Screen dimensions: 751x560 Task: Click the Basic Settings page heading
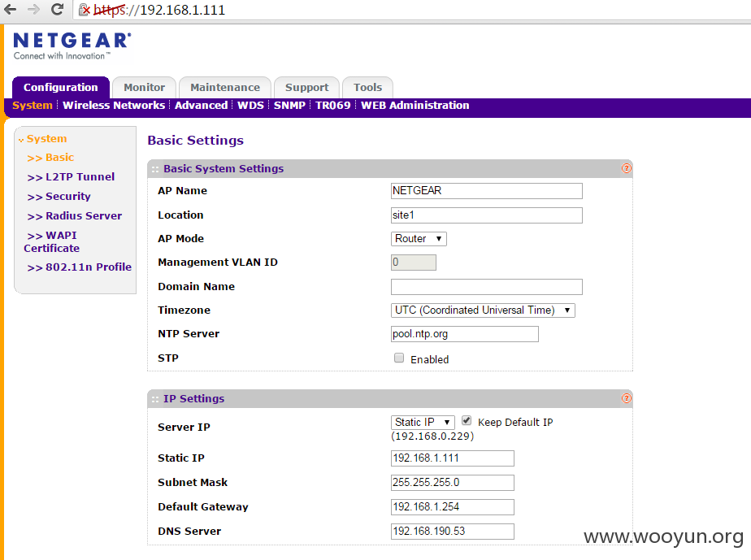point(195,141)
